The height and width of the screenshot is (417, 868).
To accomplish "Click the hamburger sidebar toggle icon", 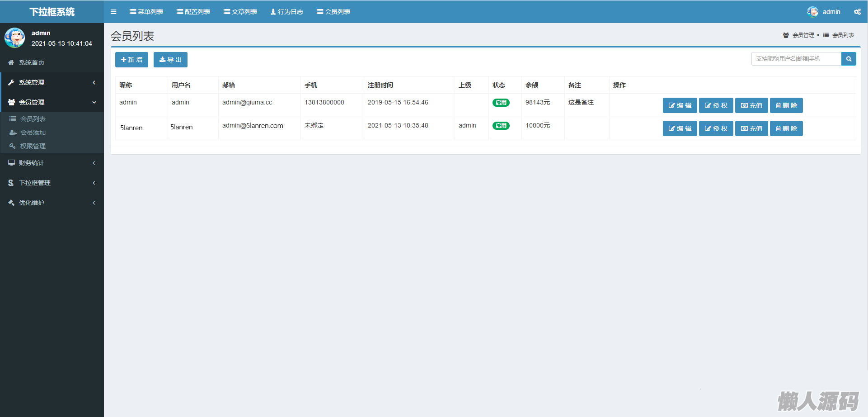I will [x=113, y=12].
